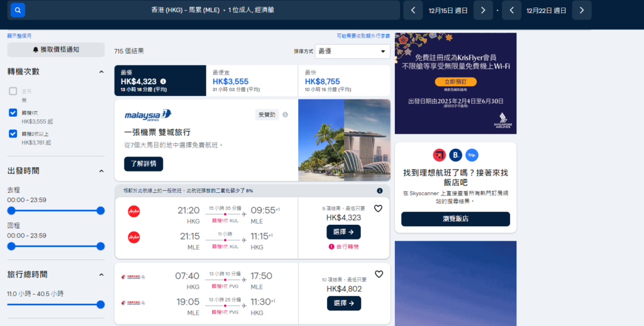Viewport: 644px width, 326px height.
Task: Uncheck the two-or-more stops checkbox
Action: pyautogui.click(x=13, y=134)
